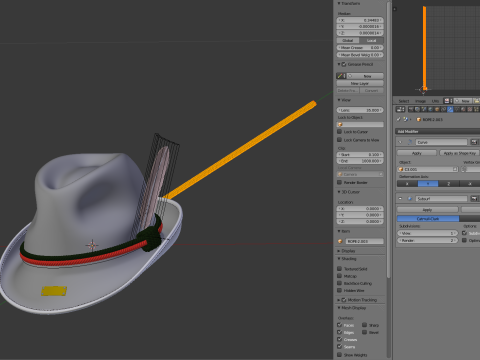Screen dimensions: 480x360
Task: Open the Render Layers properties tab icon
Action: pyautogui.click(x=417, y=109)
